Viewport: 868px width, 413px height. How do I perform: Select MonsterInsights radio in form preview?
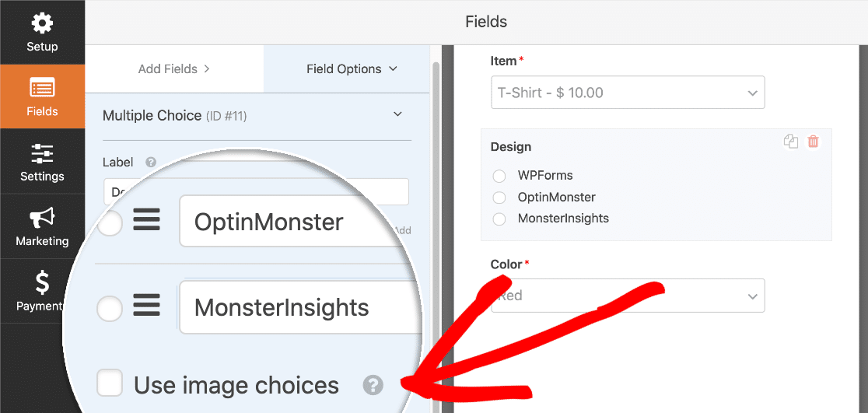click(x=499, y=219)
